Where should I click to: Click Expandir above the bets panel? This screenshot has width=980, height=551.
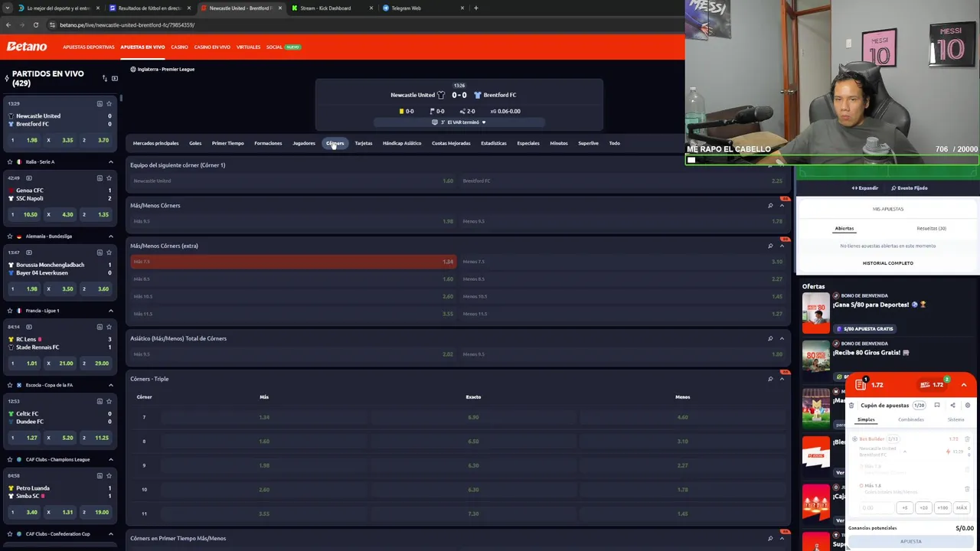pos(865,188)
